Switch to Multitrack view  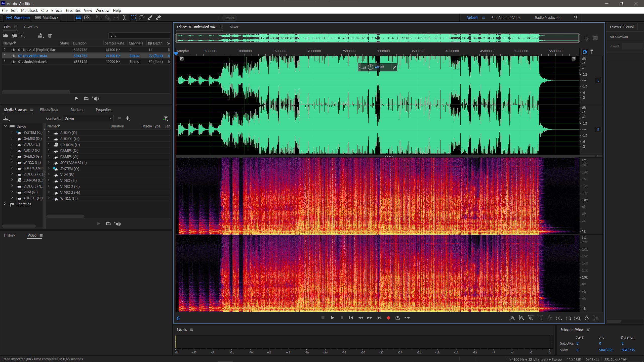47,18
